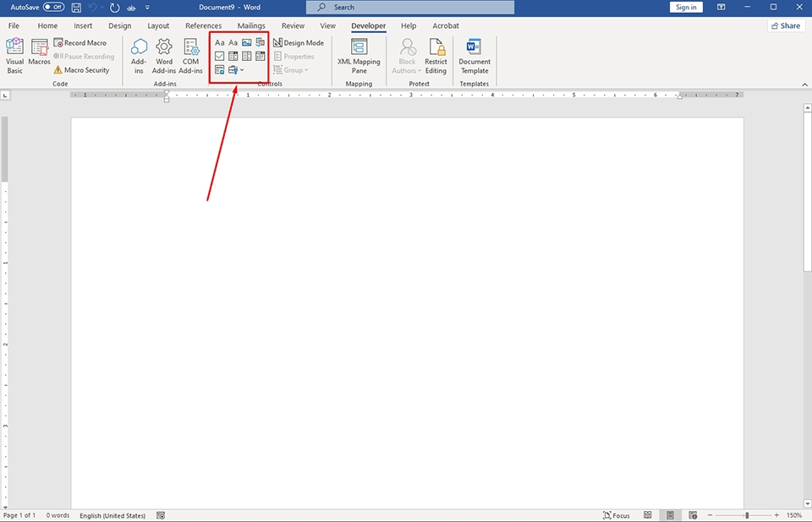This screenshot has width=812, height=522.
Task: Open the Help tab
Action: coord(409,25)
